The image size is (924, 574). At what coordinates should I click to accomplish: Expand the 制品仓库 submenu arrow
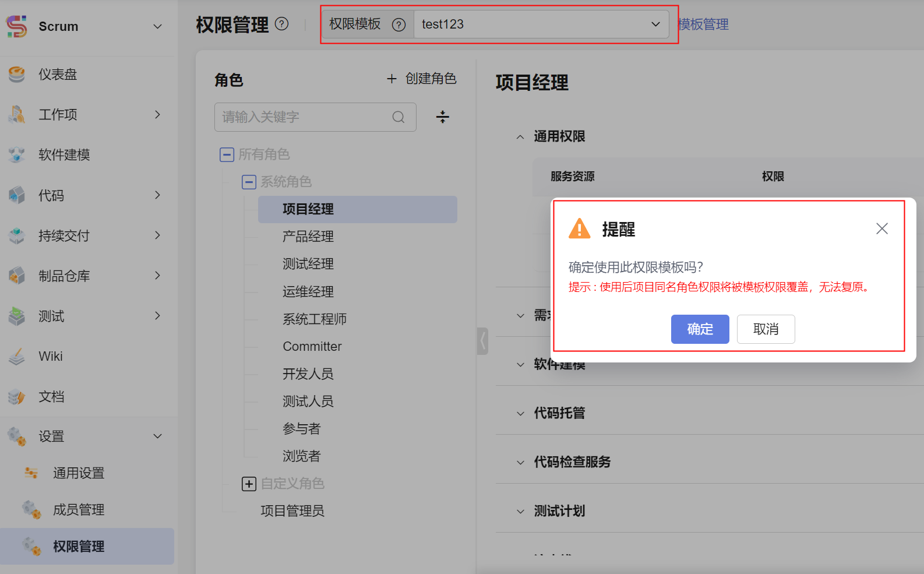[157, 276]
